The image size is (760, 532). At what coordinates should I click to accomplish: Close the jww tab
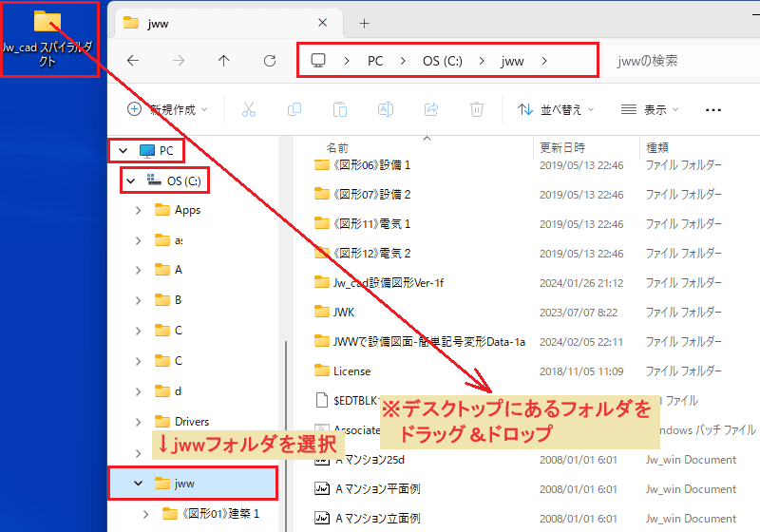[322, 23]
